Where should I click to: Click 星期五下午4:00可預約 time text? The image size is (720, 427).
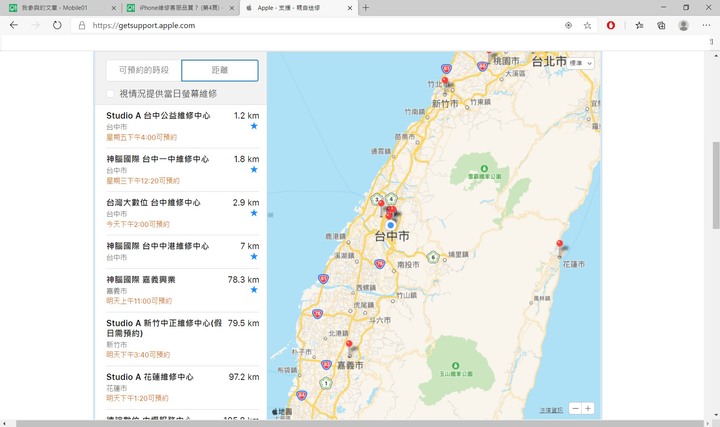click(141, 137)
